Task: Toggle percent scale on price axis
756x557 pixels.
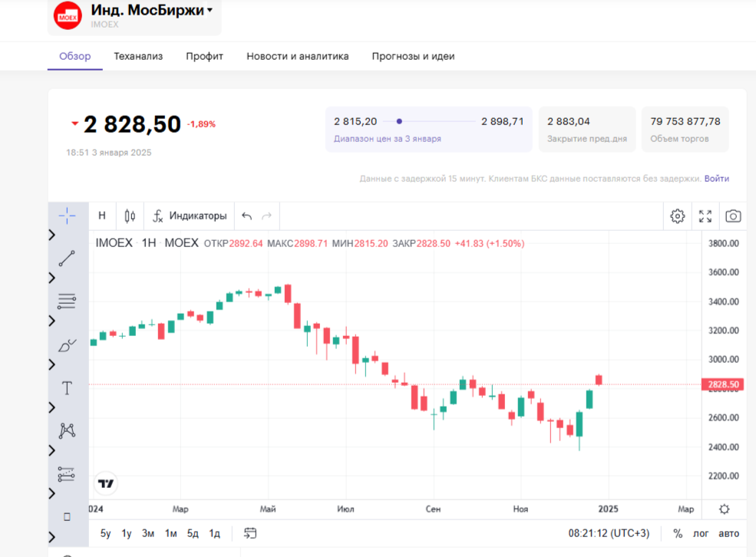Action: 678,533
